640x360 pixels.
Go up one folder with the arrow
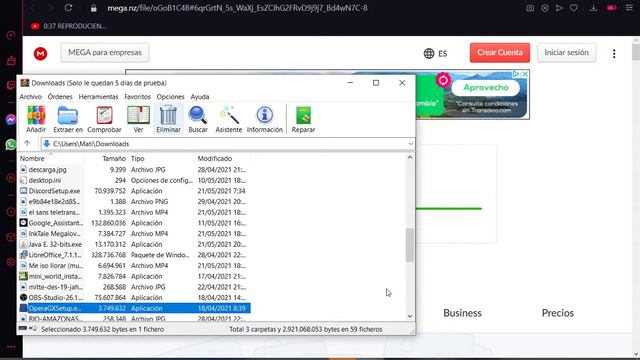tap(27, 143)
